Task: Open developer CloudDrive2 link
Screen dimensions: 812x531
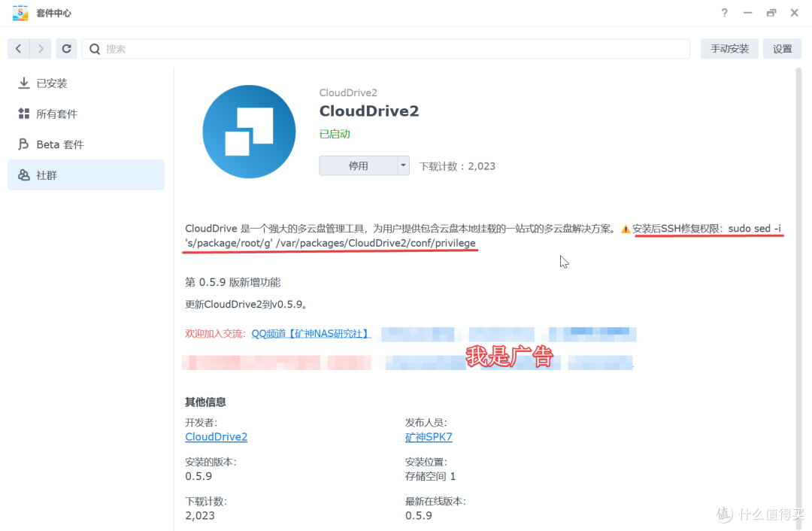Action: click(x=217, y=437)
